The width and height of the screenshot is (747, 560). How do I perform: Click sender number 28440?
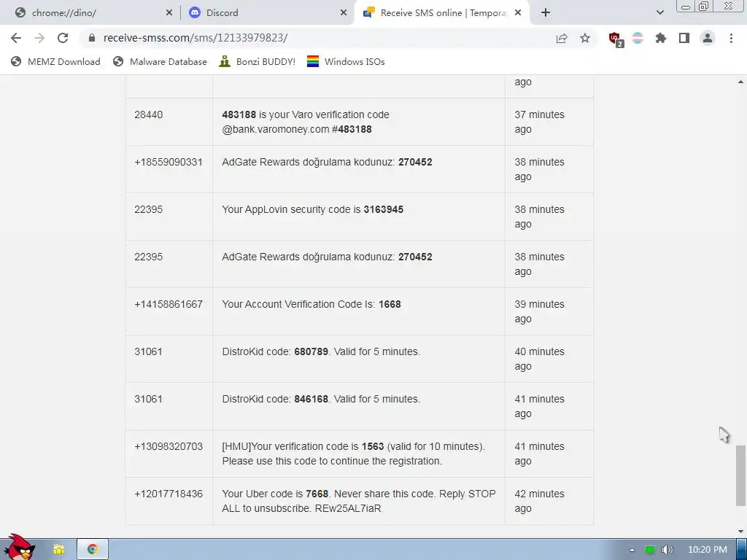pyautogui.click(x=149, y=114)
